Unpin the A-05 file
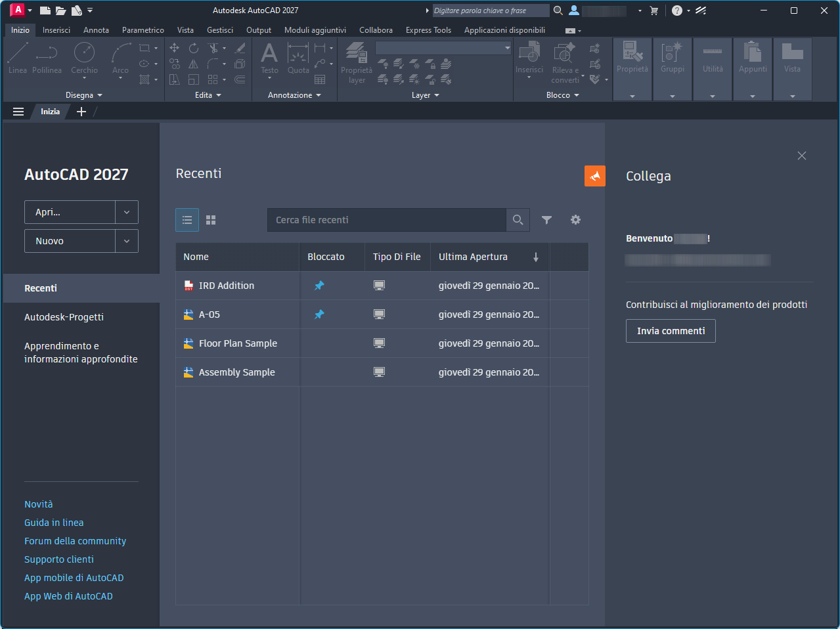This screenshot has height=629, width=840. click(x=319, y=314)
